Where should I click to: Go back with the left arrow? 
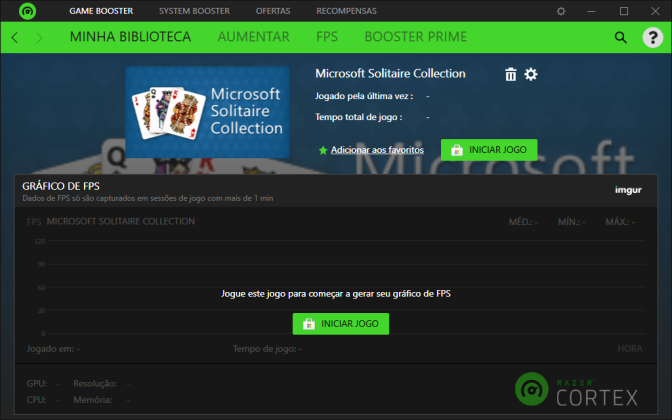[x=15, y=38]
